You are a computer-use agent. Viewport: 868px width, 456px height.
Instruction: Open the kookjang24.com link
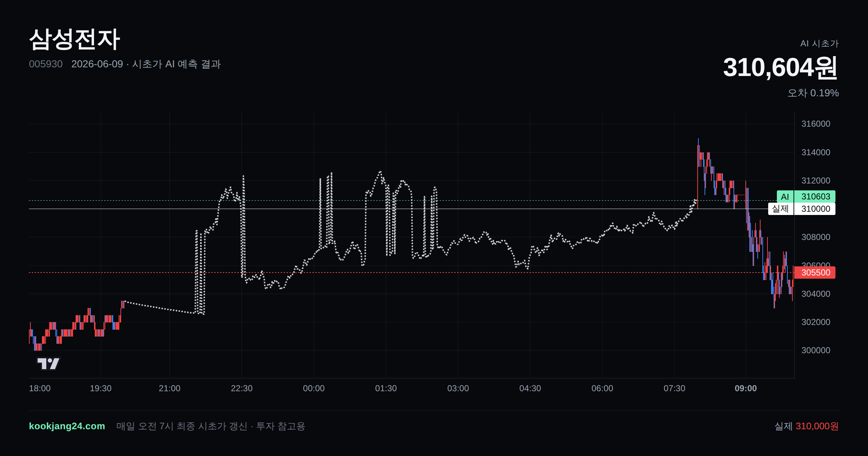pyautogui.click(x=67, y=426)
